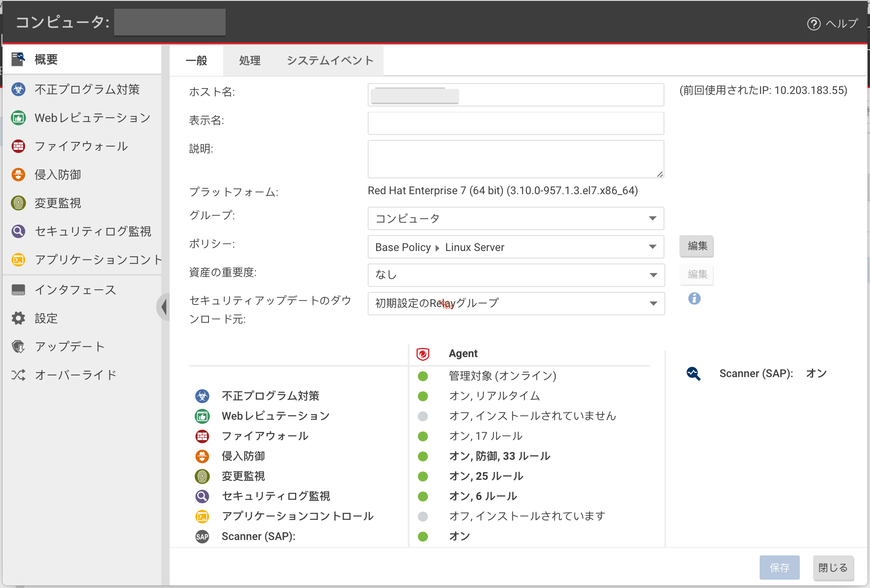Screen dimensions: 870x588
Task: Click the 表示名 input field
Action: pos(516,123)
